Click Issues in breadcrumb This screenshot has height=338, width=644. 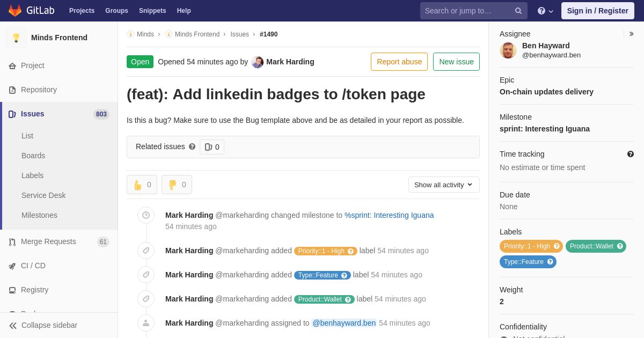pos(239,34)
